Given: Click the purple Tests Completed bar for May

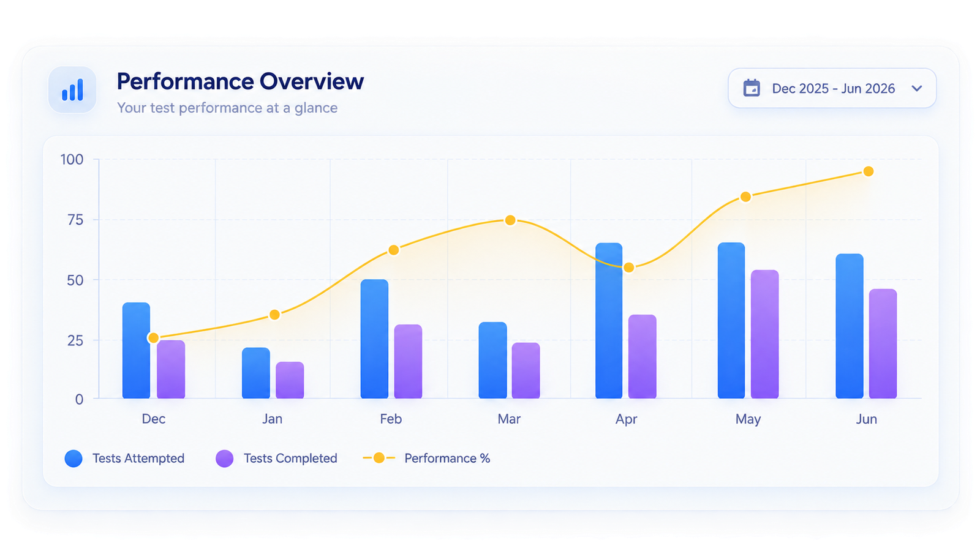Looking at the screenshot, I should pos(765,334).
